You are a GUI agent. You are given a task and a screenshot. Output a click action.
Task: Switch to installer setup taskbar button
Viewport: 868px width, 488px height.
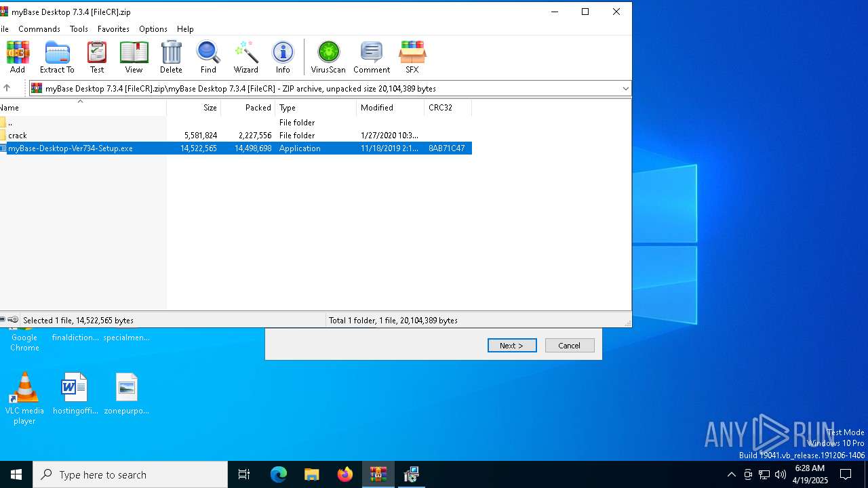[411, 474]
